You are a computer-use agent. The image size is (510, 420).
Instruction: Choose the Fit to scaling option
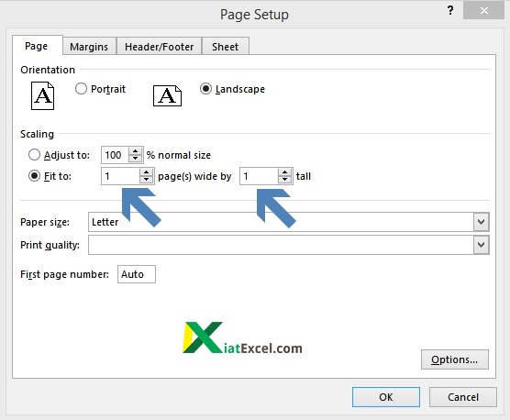coord(34,176)
